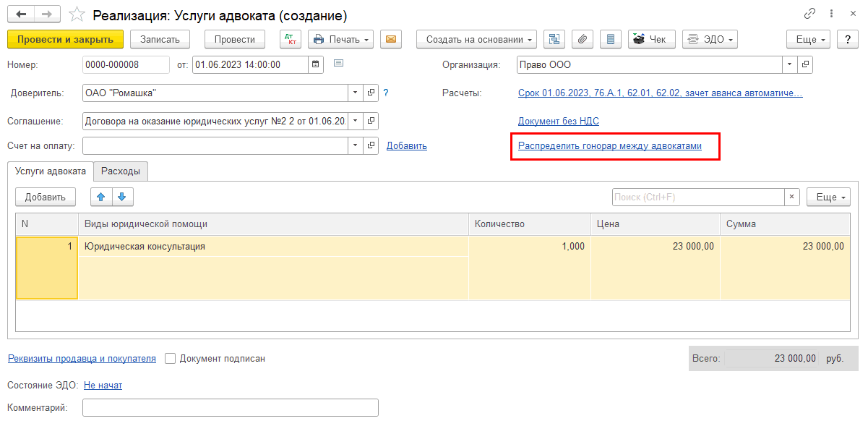Click the Документ без НДС link

[558, 121]
